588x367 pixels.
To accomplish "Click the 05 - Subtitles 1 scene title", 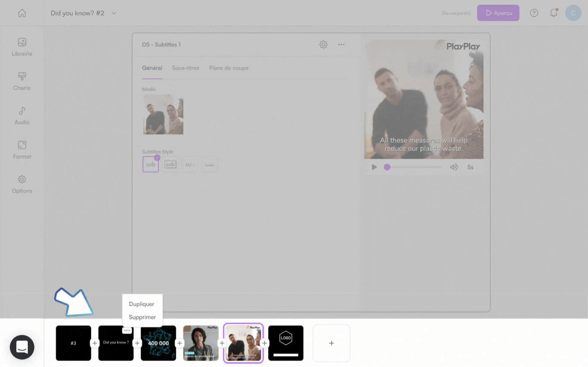I will click(161, 45).
